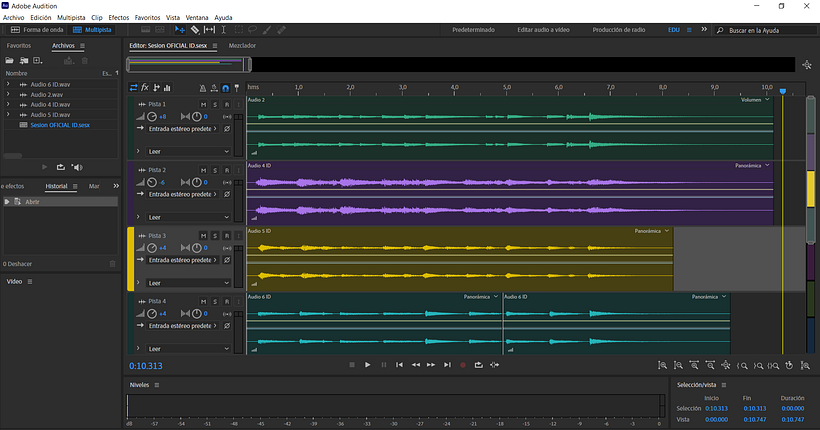This screenshot has height=430, width=820.
Task: Click loop playback icon in Archivos panel
Action: click(61, 167)
